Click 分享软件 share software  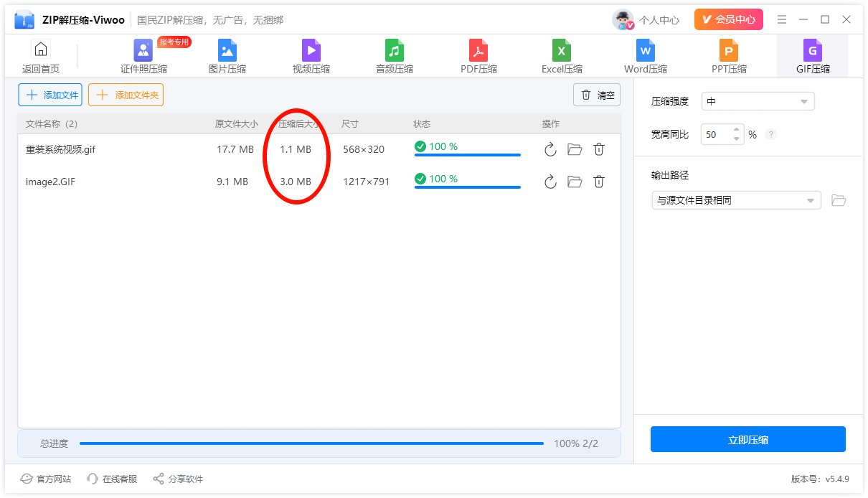[178, 479]
